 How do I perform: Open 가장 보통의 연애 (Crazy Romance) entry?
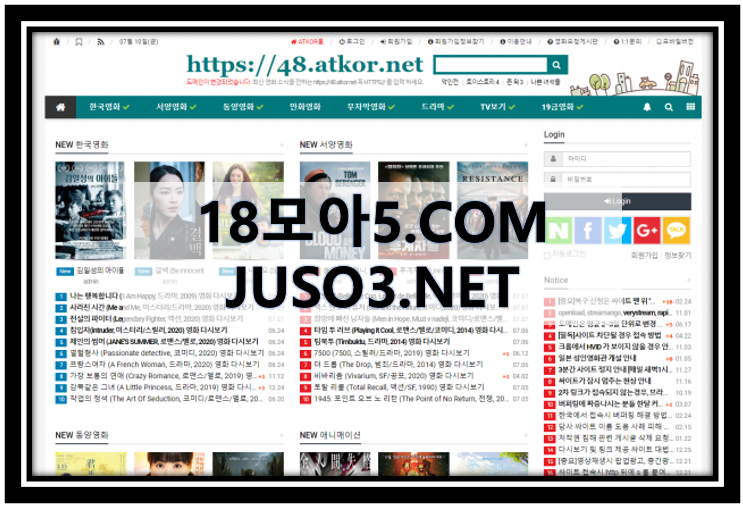tap(163, 376)
